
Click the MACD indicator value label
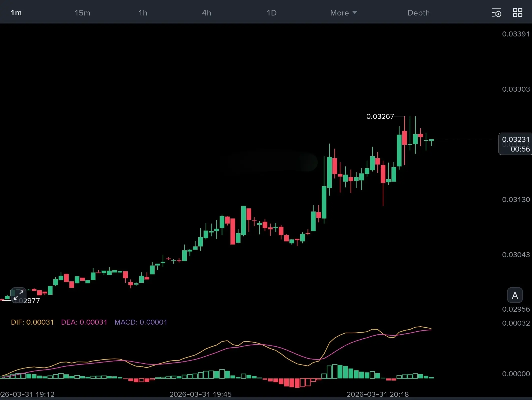[x=141, y=322]
